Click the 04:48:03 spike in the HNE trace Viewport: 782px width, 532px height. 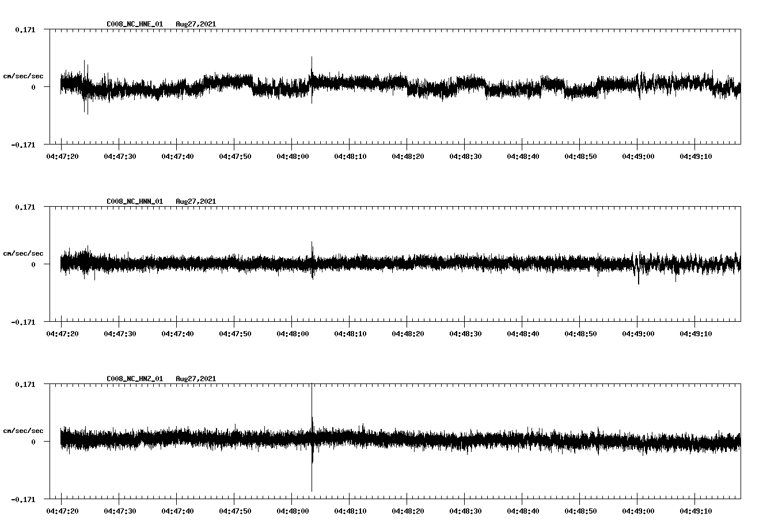(x=312, y=79)
